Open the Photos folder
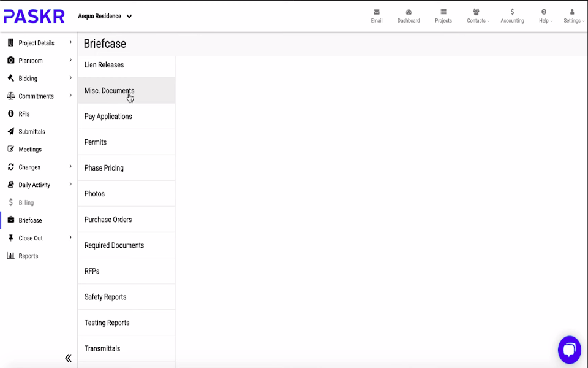588x368 pixels. click(x=126, y=194)
